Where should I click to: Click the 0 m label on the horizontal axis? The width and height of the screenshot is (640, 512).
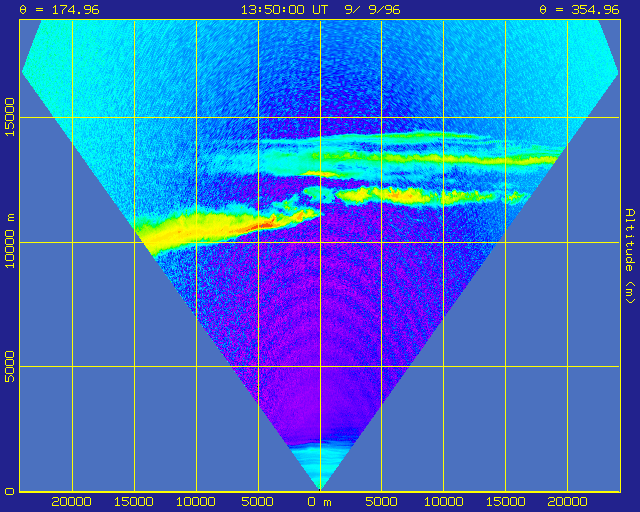click(320, 502)
